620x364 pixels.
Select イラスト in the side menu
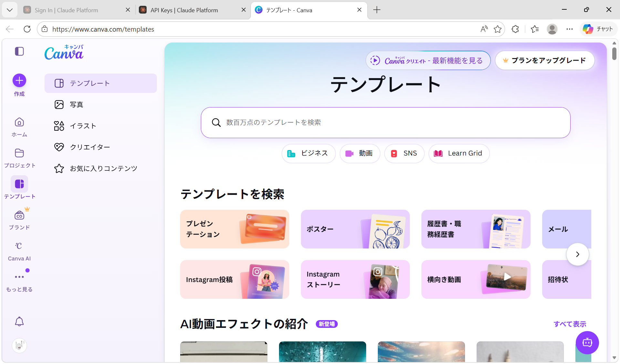[x=101, y=126]
